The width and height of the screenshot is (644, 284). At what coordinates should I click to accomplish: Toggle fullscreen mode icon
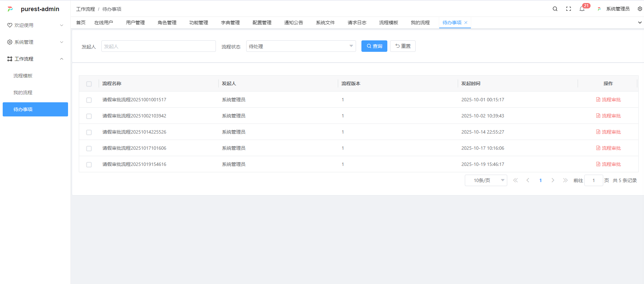click(568, 9)
